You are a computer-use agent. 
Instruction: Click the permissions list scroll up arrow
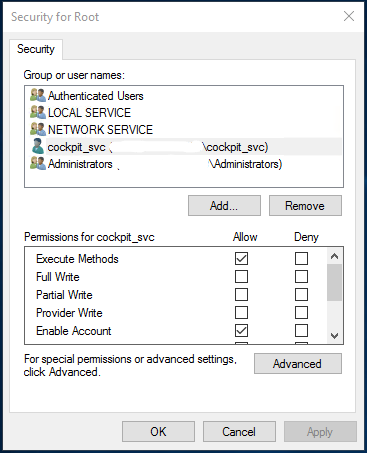tap(334, 256)
